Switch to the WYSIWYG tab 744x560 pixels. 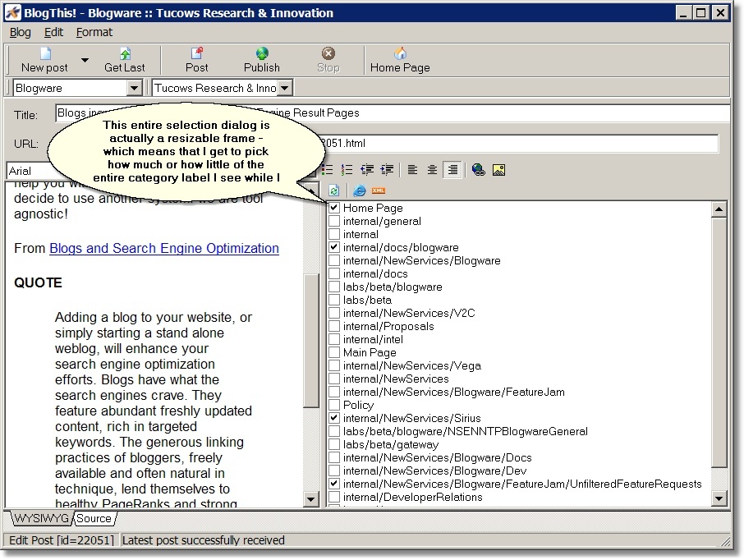coord(42,518)
